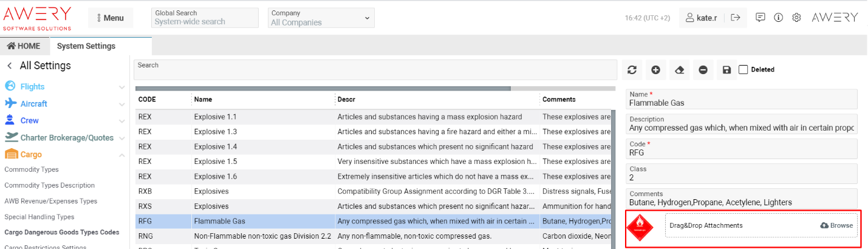Click the kate.r user button
868x249 pixels.
[x=701, y=18]
